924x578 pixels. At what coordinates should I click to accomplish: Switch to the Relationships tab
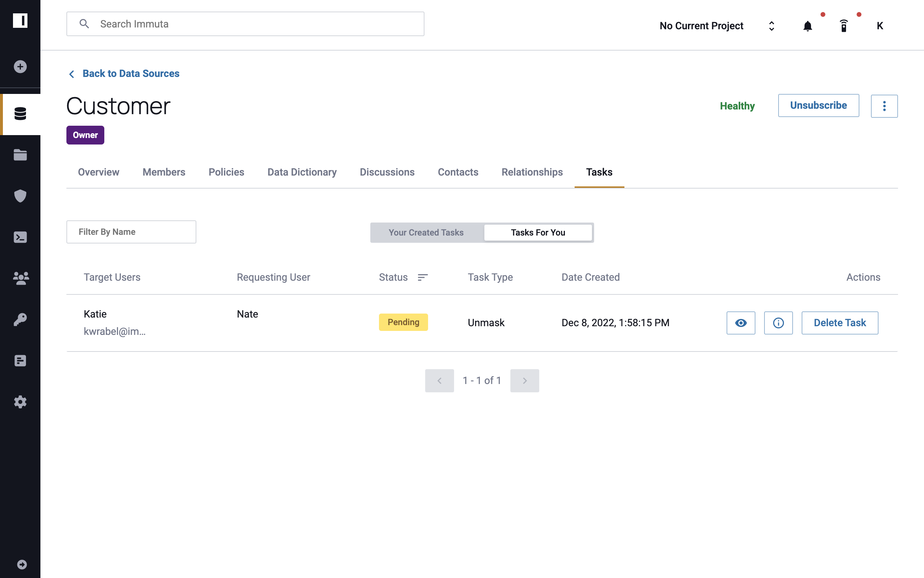(532, 172)
